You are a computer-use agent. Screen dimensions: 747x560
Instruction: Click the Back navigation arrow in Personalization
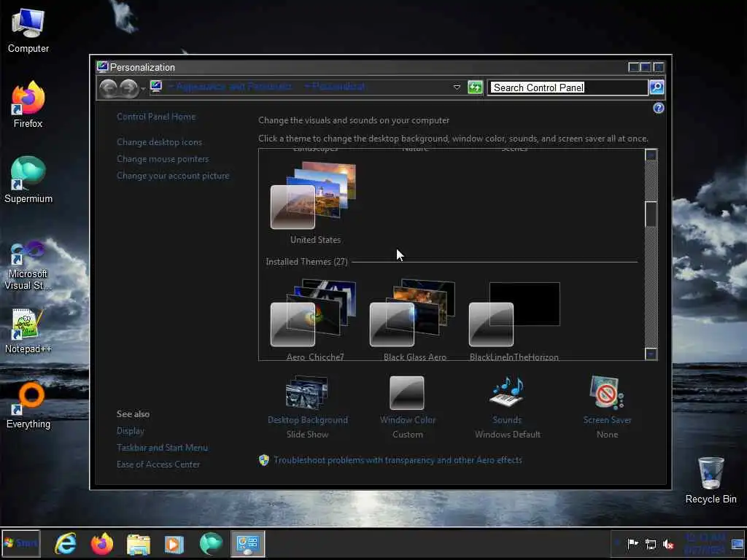109,88
